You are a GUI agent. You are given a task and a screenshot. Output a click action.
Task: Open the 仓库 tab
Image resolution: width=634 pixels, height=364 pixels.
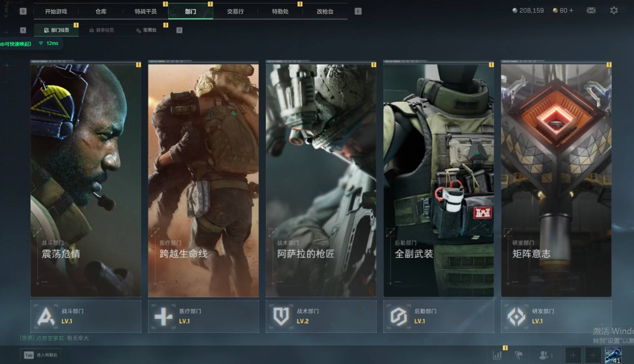101,11
